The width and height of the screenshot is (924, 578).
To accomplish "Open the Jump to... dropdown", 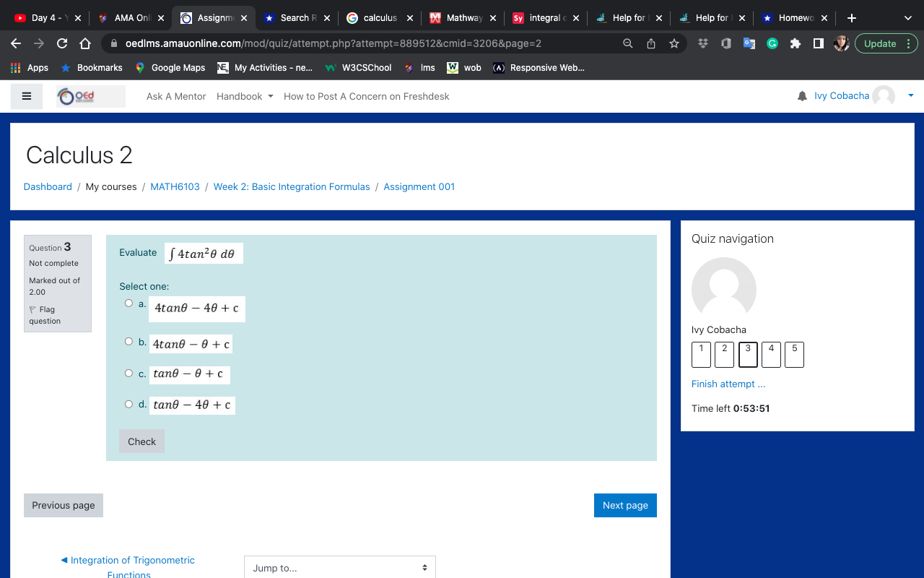I will click(x=340, y=567).
